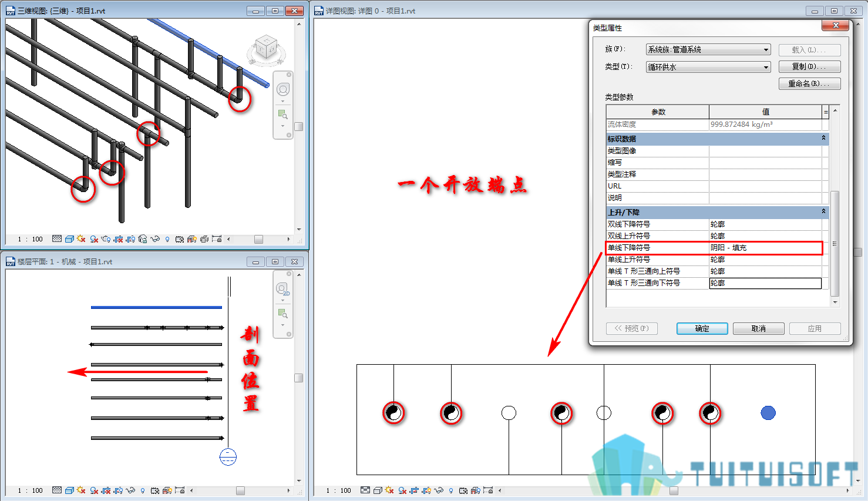This screenshot has height=501, width=868.
Task: Open the visual style icon in the 3D view bar
Action: (69, 239)
